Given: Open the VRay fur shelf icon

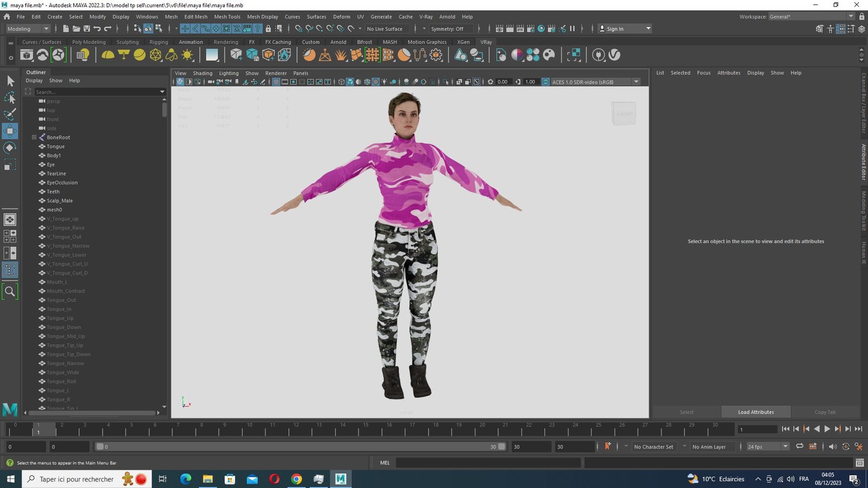Looking at the screenshot, I should point(341,55).
